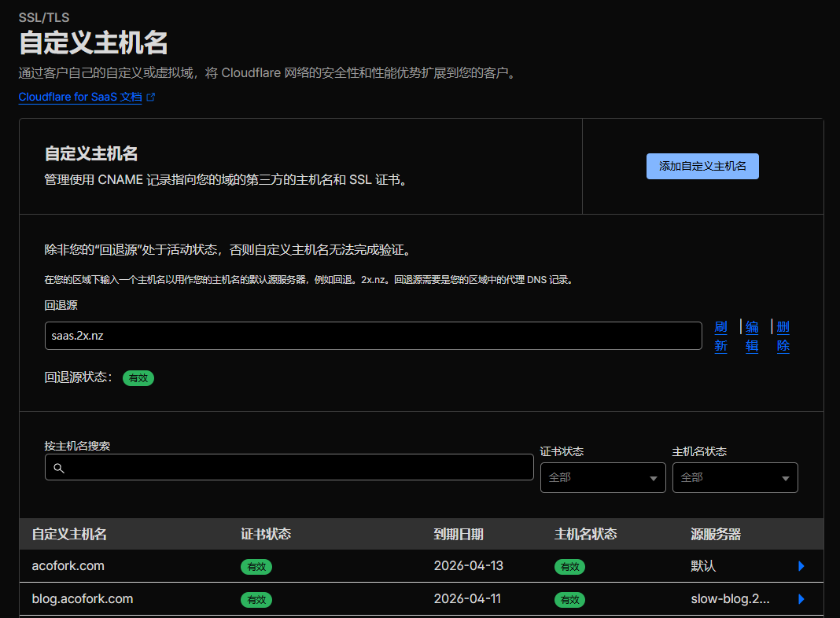Click certificate 有效 badge in acofork.com row

click(x=256, y=567)
